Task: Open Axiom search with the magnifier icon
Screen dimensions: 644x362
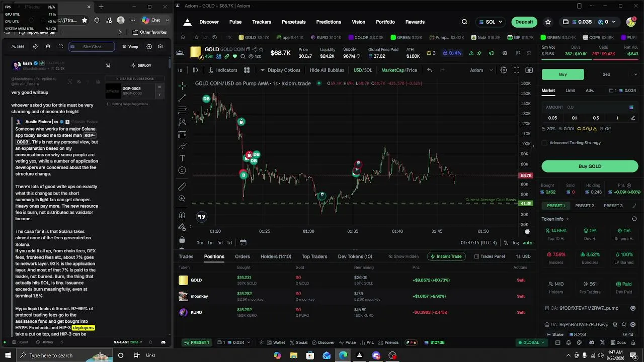Action: [464, 22]
